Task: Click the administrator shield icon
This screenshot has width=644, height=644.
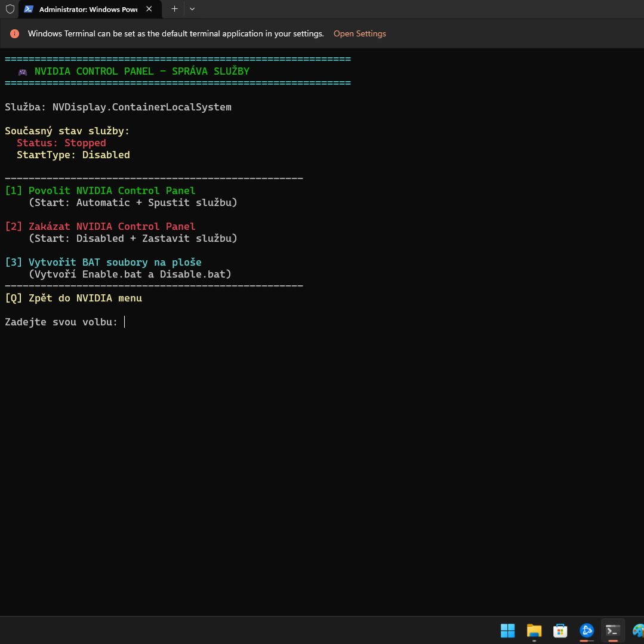Action: point(10,9)
